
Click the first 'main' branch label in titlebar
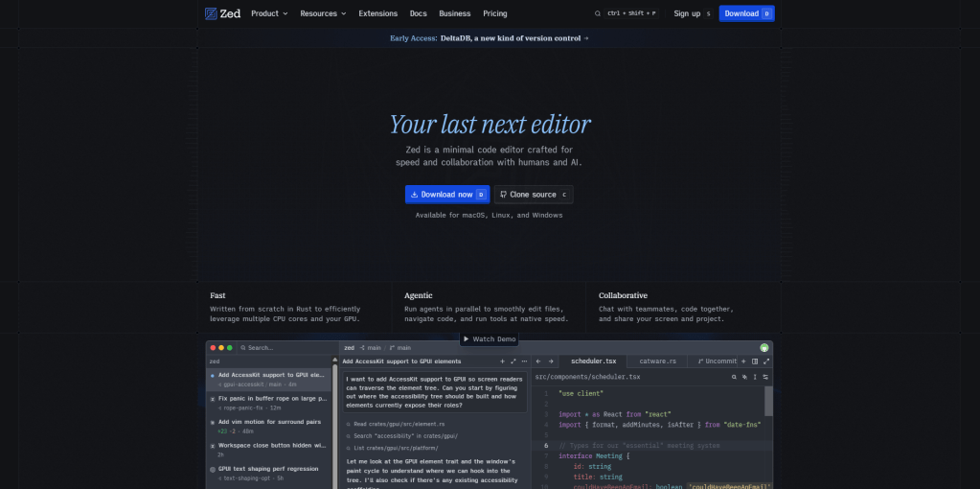click(370, 348)
